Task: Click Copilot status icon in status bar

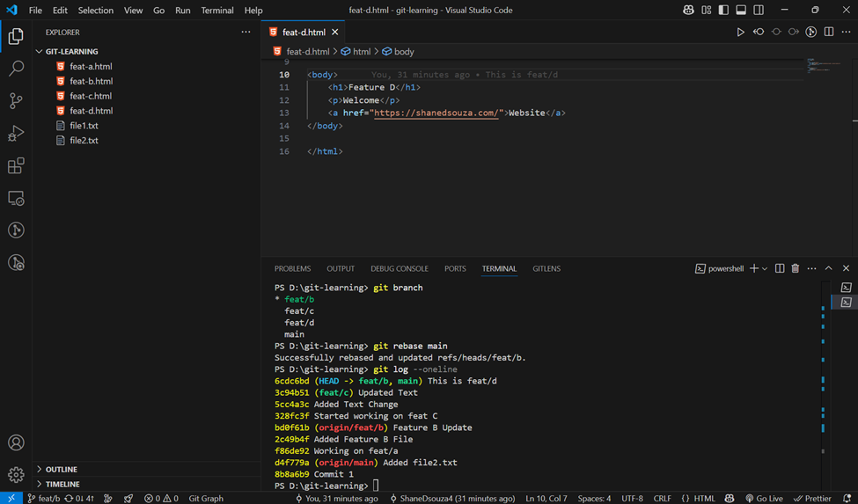Action: tap(730, 498)
